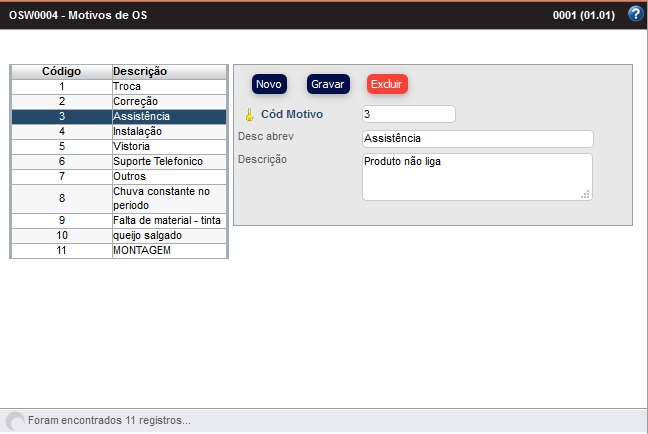The height and width of the screenshot is (434, 648).
Task: Click the red Excluir button
Action: (x=387, y=84)
